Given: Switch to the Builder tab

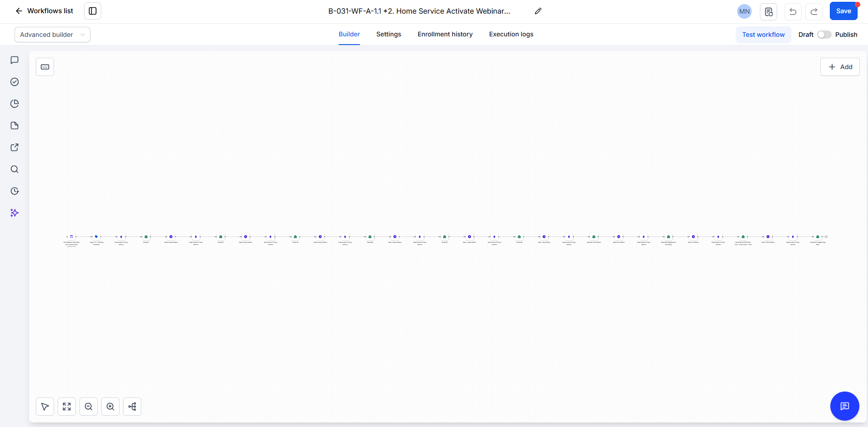Looking at the screenshot, I should coord(349,34).
